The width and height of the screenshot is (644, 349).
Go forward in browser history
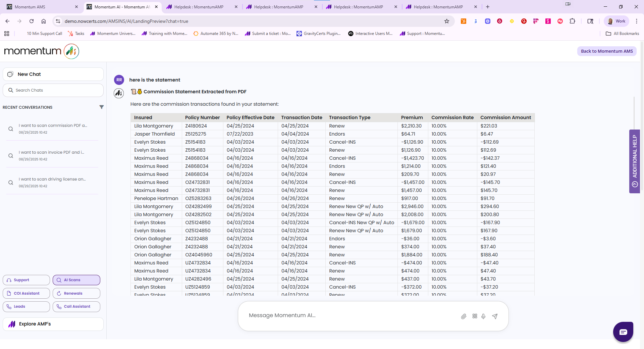[x=19, y=21]
